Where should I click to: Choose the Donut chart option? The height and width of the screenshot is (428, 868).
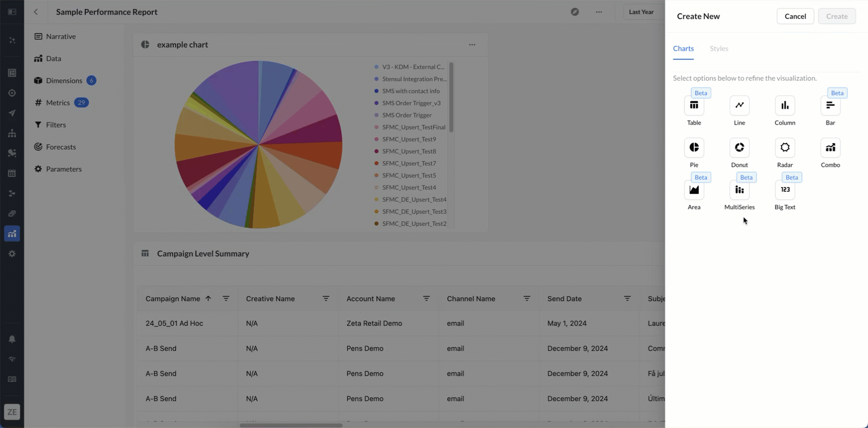click(x=739, y=147)
